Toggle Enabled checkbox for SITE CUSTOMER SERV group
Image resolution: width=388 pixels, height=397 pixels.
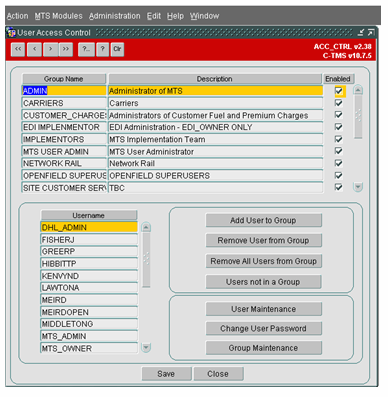pos(339,187)
